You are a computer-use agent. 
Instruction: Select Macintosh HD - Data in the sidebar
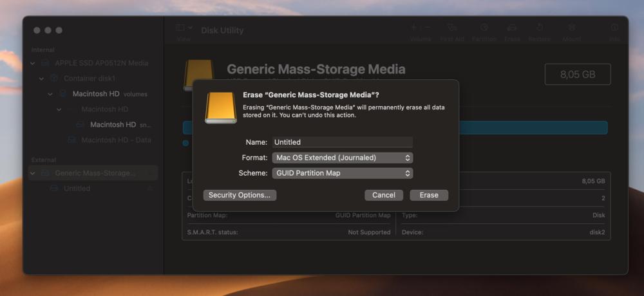[x=116, y=140]
